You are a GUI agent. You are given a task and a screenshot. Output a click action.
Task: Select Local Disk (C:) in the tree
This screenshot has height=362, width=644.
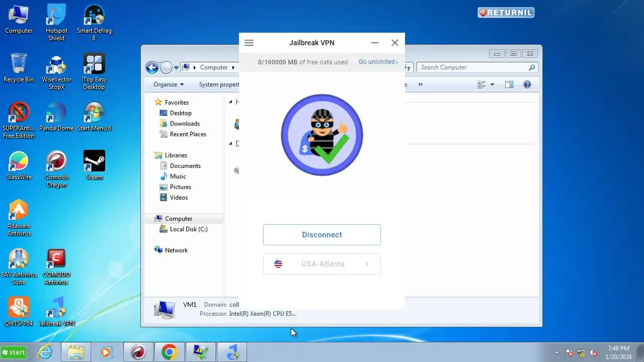[188, 229]
